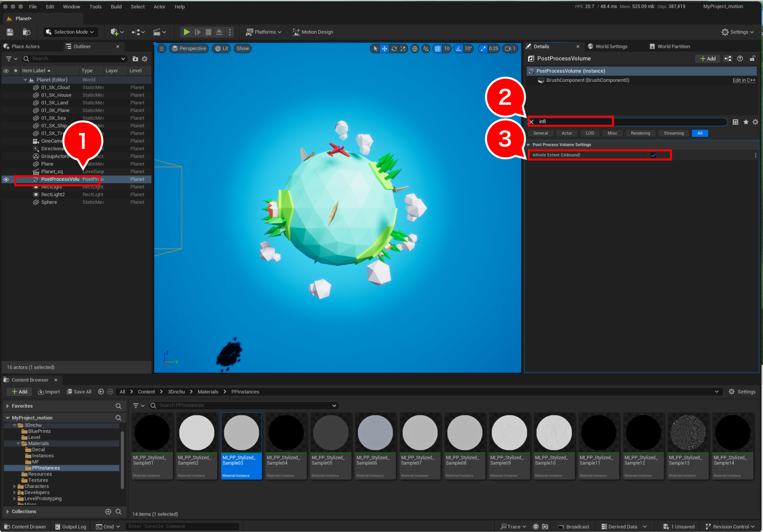The width and height of the screenshot is (763, 532).
Task: Select the MI_PP_Stylized_Sample07 material thumbnail
Action: click(420, 432)
